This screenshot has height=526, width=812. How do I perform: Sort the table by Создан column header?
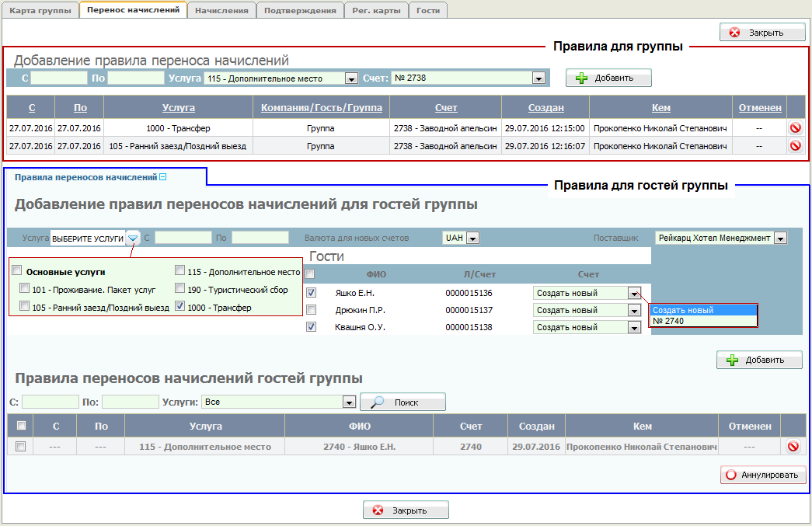[x=545, y=107]
